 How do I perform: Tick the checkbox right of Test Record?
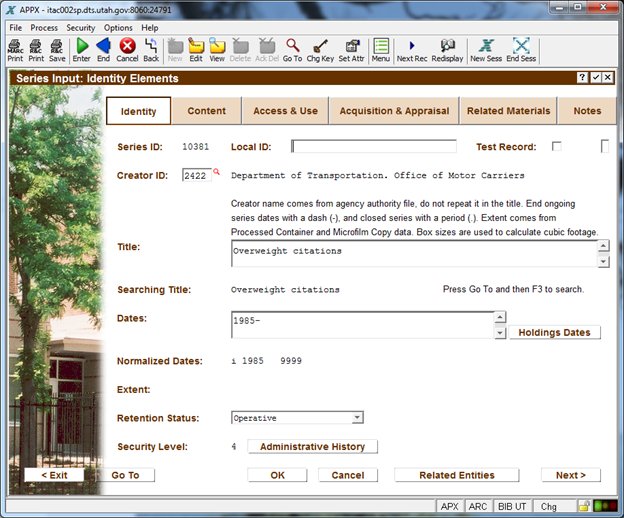(605, 147)
